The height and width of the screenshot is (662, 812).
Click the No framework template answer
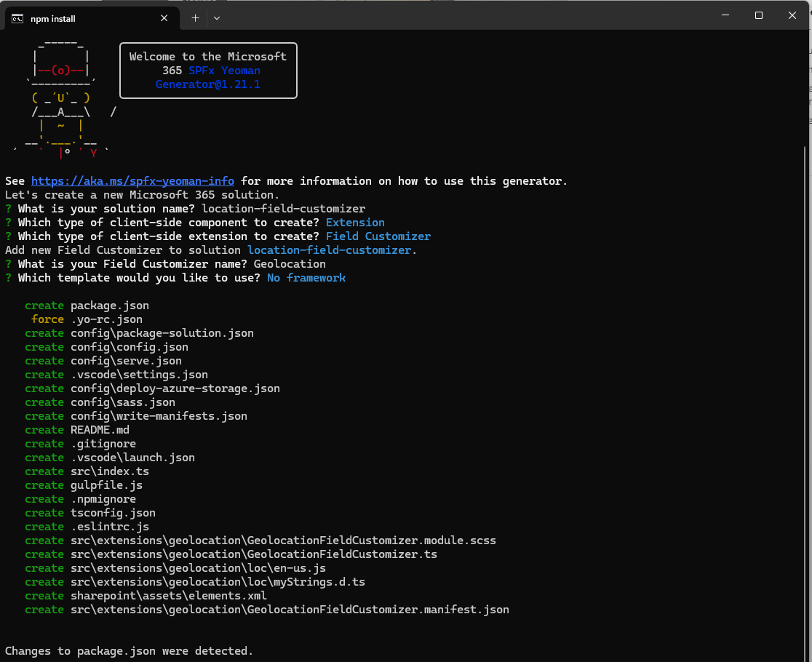pos(306,278)
